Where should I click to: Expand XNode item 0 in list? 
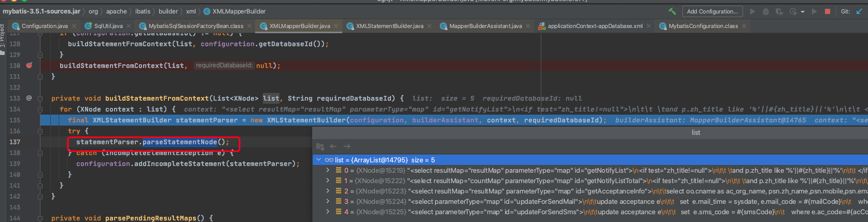327,170
